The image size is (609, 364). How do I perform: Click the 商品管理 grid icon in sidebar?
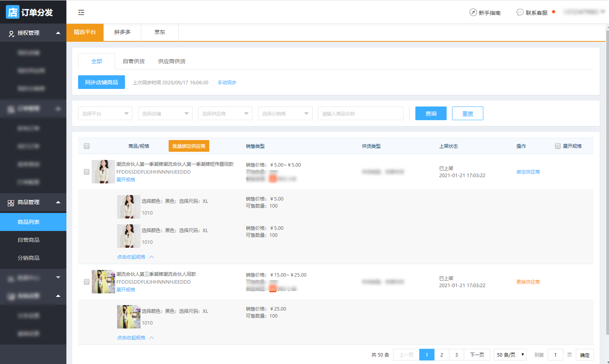coord(11,203)
